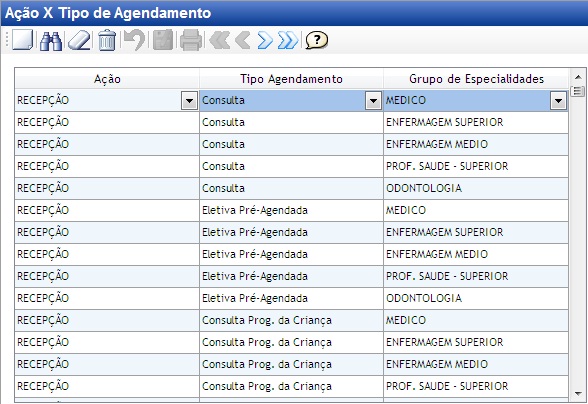
Task: Open help with the question mark bubble
Action: click(316, 40)
